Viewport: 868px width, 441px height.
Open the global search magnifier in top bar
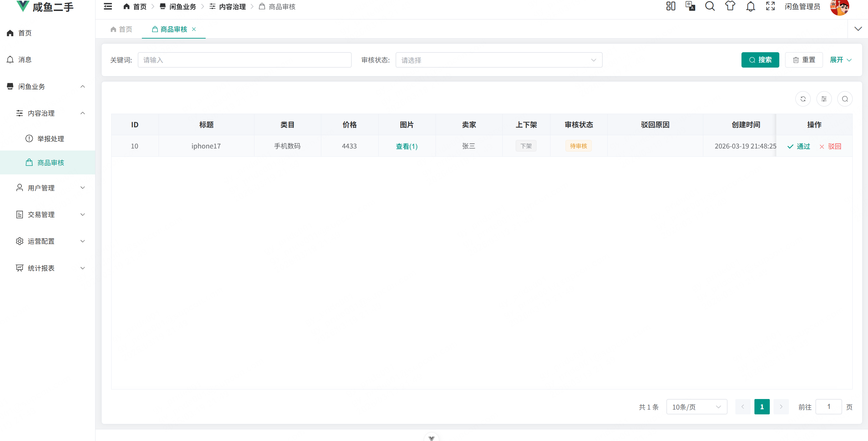point(710,6)
